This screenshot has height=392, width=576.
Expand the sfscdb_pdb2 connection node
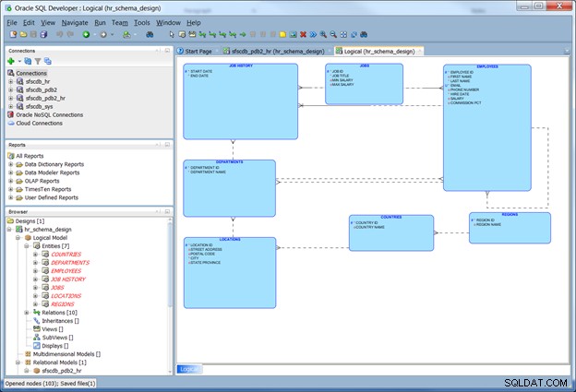[11, 89]
